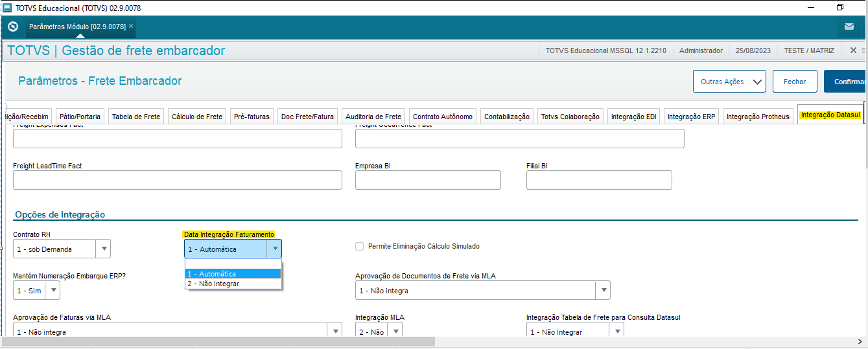This screenshot has width=868, height=349.
Task: Switch to the Integração EDI tab
Action: click(634, 117)
